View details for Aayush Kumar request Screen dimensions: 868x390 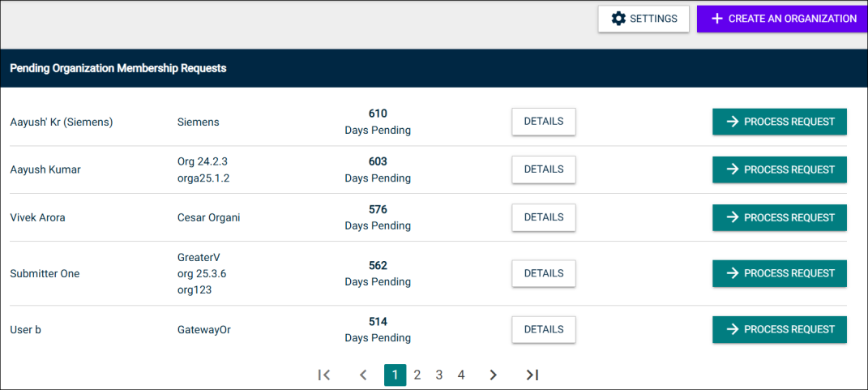pos(543,169)
